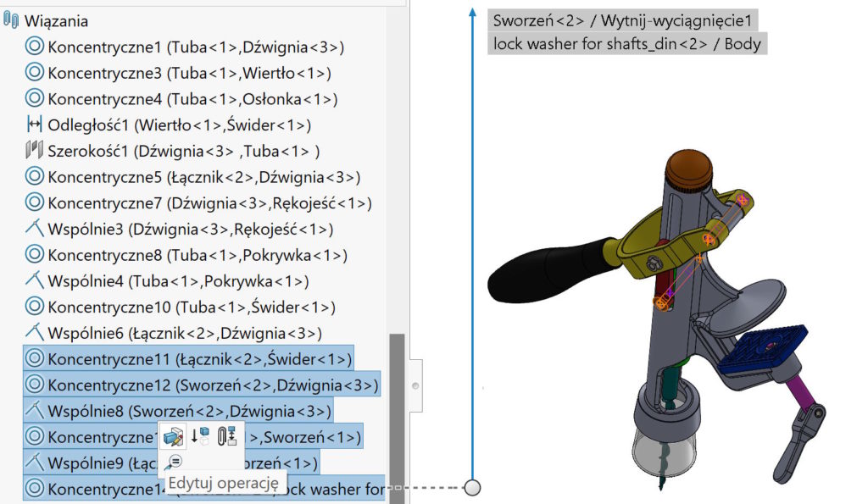This screenshot has height=504, width=868.
Task: Click the feature tree vertical scrollbar thumb
Action: coord(396,407)
